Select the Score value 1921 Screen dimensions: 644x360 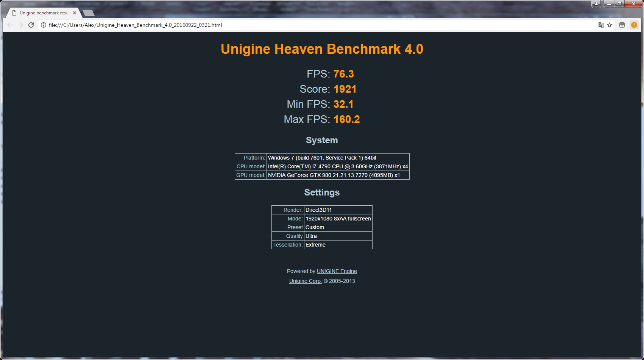point(345,89)
